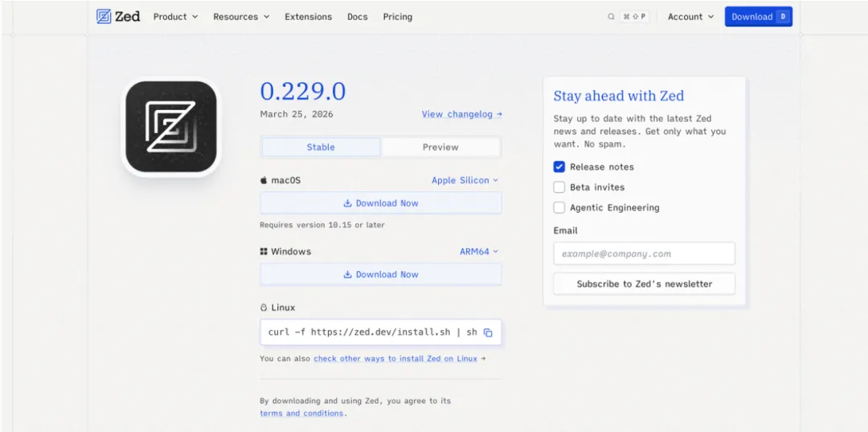Image resolution: width=868 pixels, height=432 pixels.
Task: Click the large Zed app icon
Action: click(171, 127)
